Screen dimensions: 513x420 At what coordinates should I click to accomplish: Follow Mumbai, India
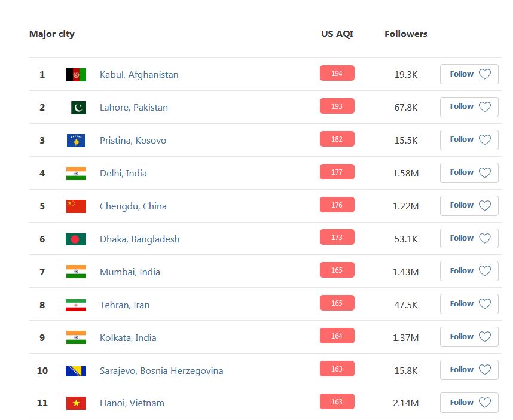469,272
